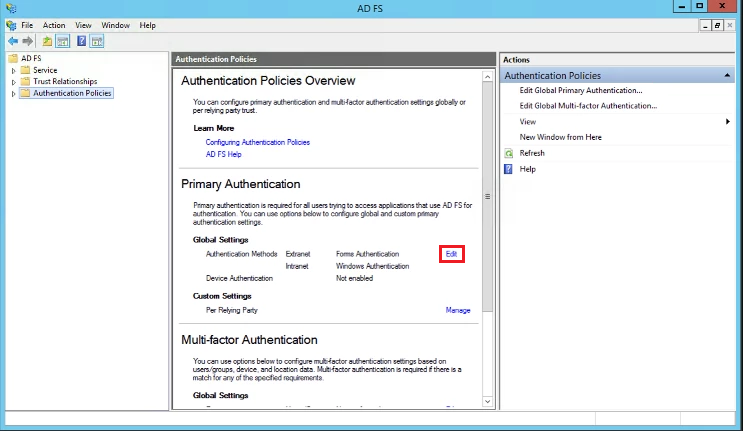Click Manage link for Per Relying Party
743x431 pixels.
(x=458, y=311)
